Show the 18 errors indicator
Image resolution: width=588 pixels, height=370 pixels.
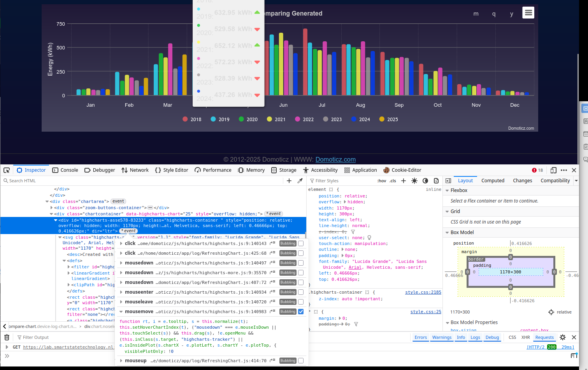tap(537, 170)
